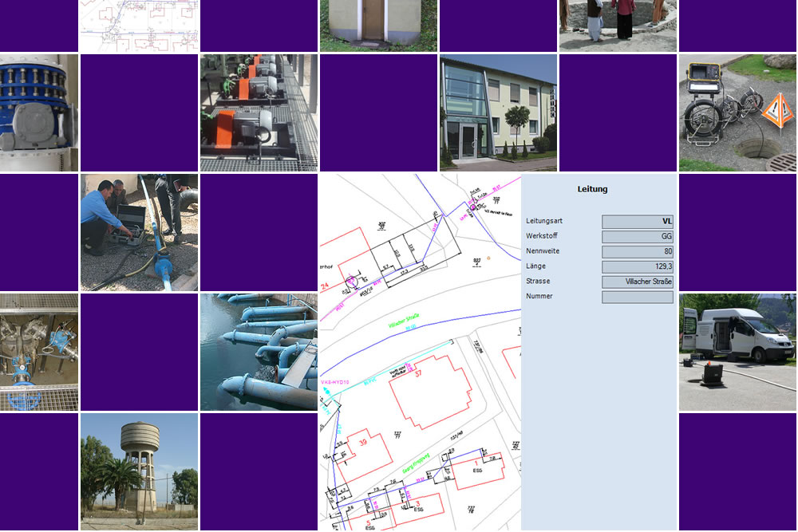Click the Nennweite field with value 80
This screenshot has width=798, height=532.
click(x=637, y=252)
